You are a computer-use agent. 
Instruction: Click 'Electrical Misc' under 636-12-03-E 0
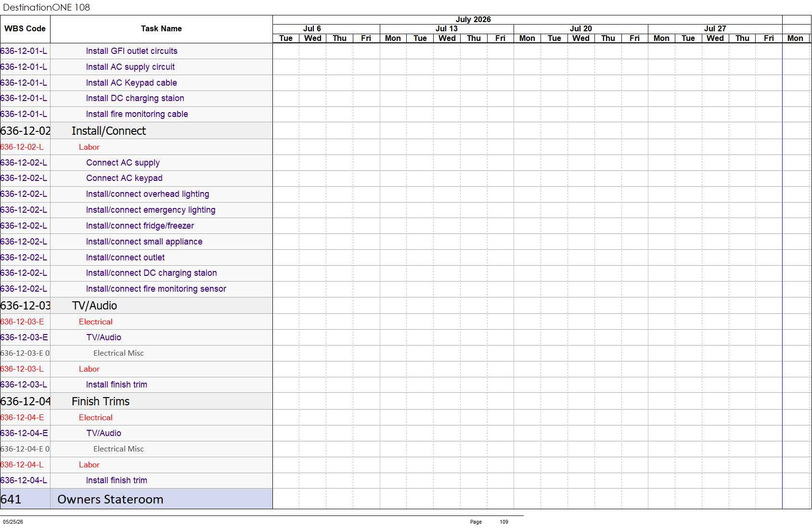118,353
